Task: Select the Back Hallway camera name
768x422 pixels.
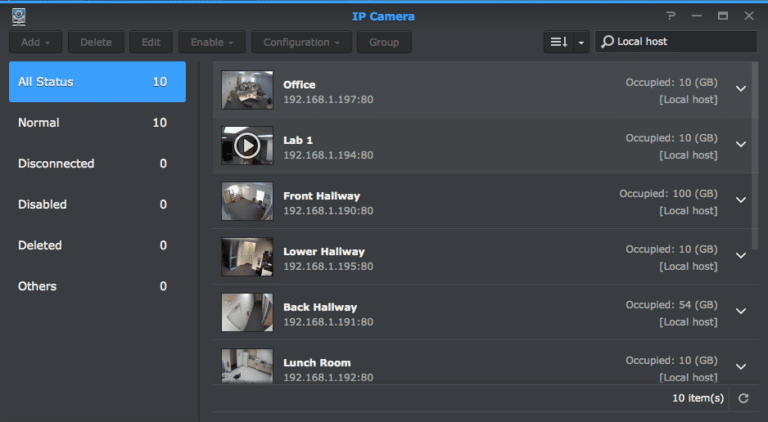Action: pyautogui.click(x=320, y=307)
